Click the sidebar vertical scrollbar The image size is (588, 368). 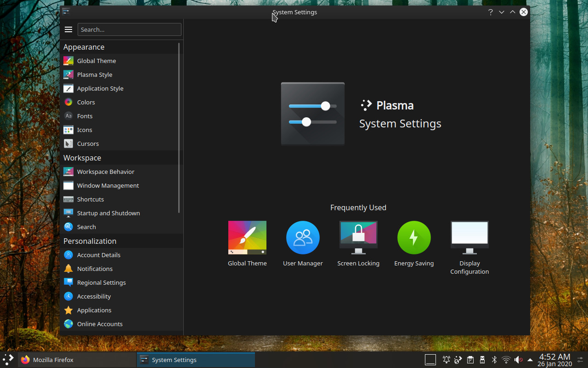(x=179, y=127)
